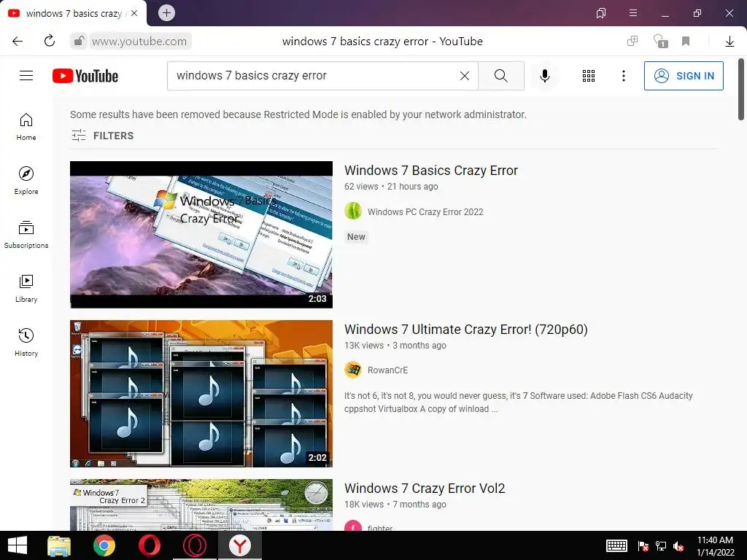Open 'Windows 7 Basics Crazy Error' title link
Image resolution: width=747 pixels, height=560 pixels.
click(x=430, y=171)
